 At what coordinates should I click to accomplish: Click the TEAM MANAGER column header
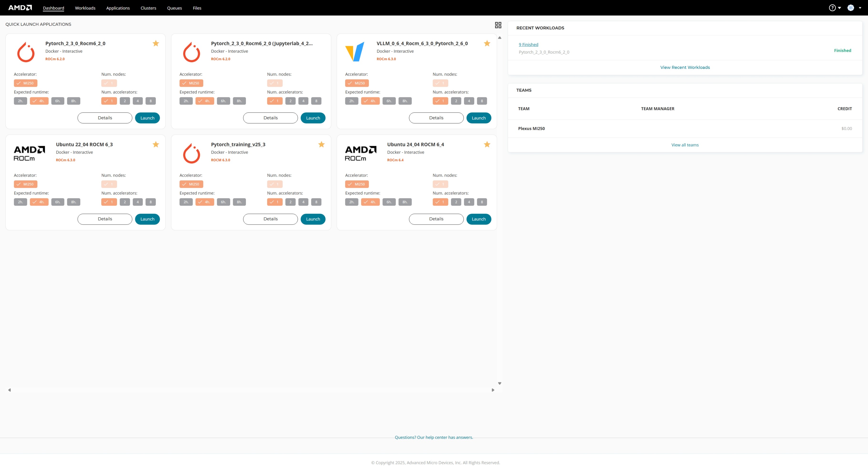coord(657,108)
